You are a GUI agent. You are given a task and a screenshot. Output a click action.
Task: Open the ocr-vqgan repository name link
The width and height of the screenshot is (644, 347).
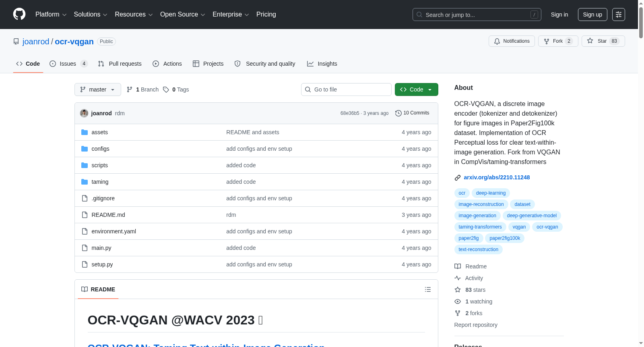tap(74, 42)
